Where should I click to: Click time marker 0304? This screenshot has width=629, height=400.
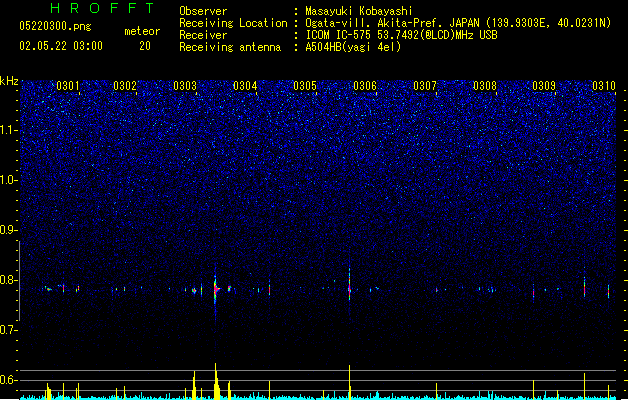(x=245, y=85)
